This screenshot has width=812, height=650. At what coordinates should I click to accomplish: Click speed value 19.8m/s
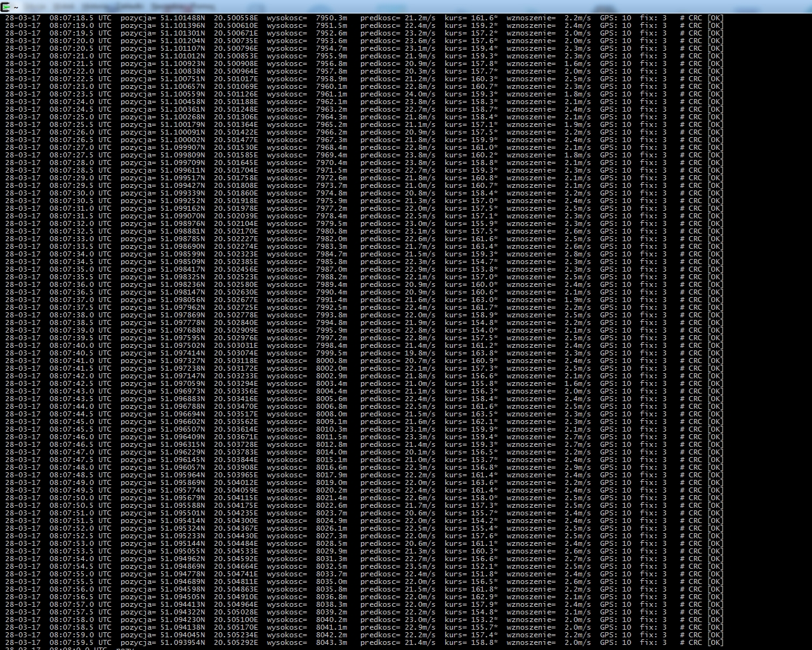420,353
